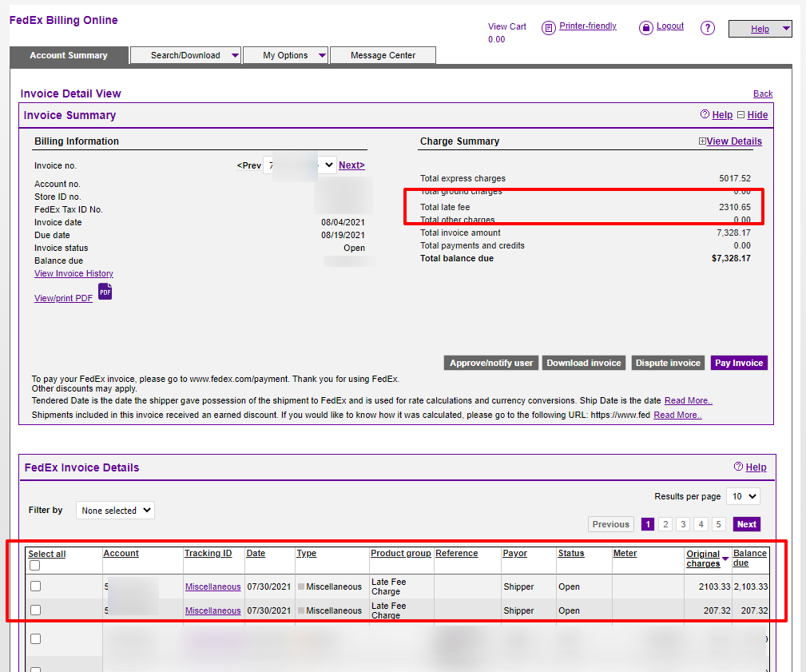Select page 1 in the pagination
This screenshot has height=672, width=806.
tap(648, 524)
